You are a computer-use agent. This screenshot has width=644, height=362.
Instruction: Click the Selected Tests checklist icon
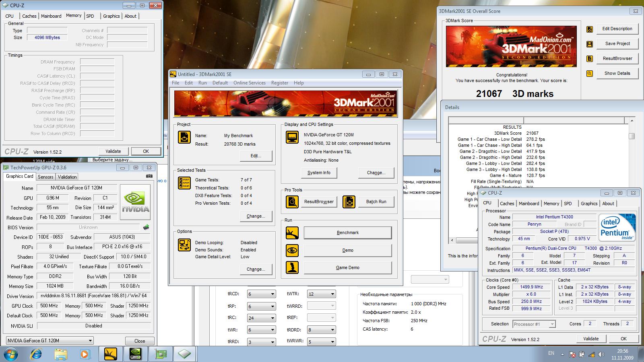(x=184, y=183)
